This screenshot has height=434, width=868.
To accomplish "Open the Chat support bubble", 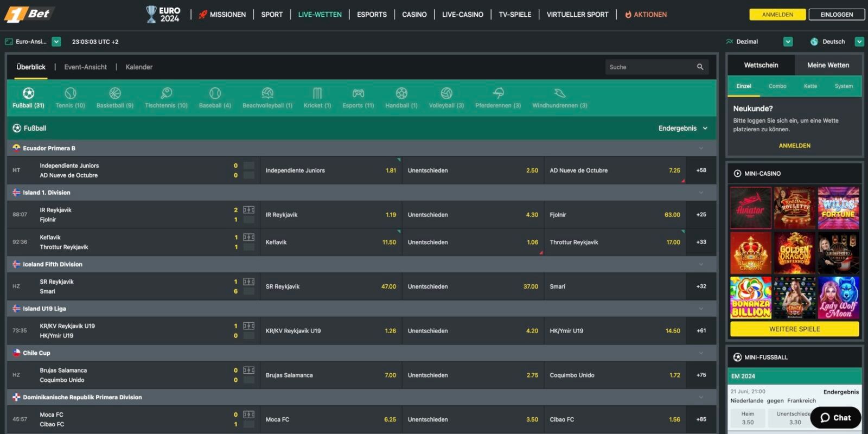I will click(x=835, y=417).
